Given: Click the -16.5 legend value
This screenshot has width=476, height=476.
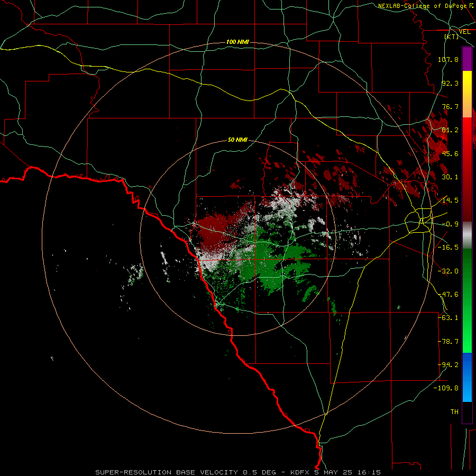Looking at the screenshot, I should pyautogui.click(x=448, y=248).
